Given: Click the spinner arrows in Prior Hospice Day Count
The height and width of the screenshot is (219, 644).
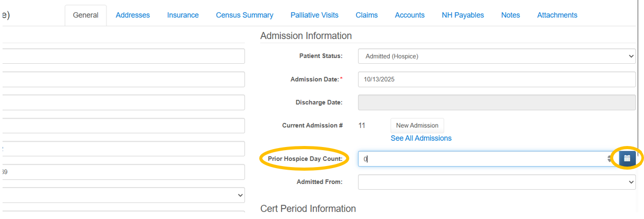Looking at the screenshot, I should [609, 159].
